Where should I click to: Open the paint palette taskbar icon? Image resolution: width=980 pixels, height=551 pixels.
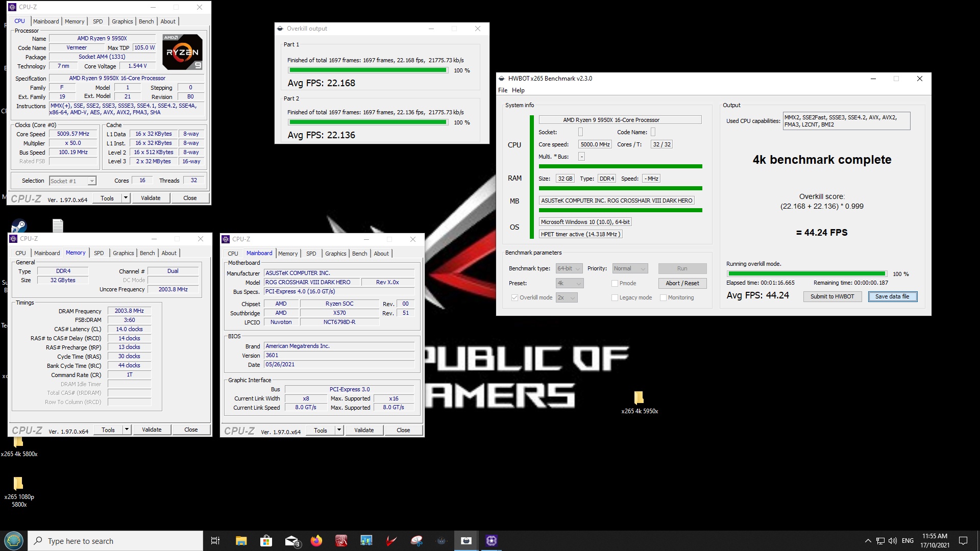tap(416, 541)
